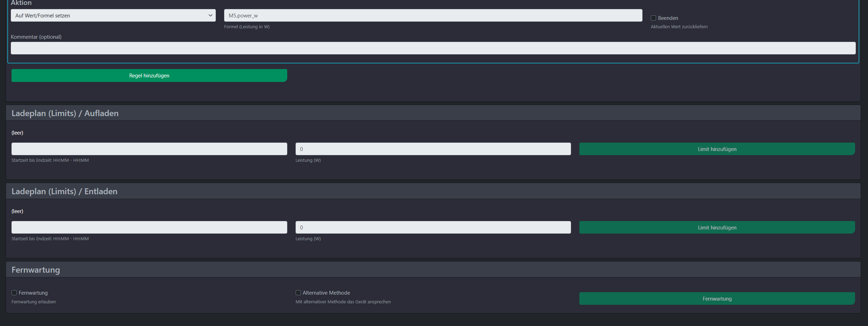Focus the Kommentar (optional) text field
868x326 pixels.
click(433, 48)
